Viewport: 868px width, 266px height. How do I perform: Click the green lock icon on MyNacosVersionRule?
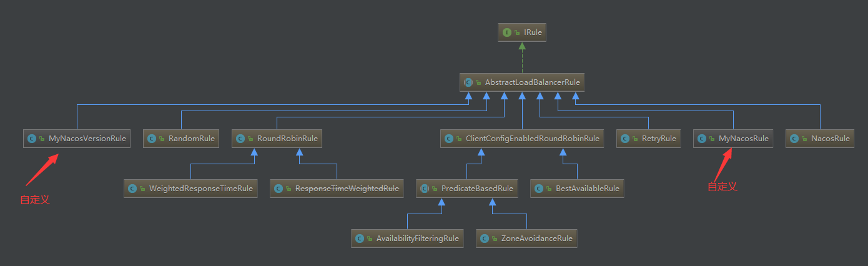[x=42, y=139]
